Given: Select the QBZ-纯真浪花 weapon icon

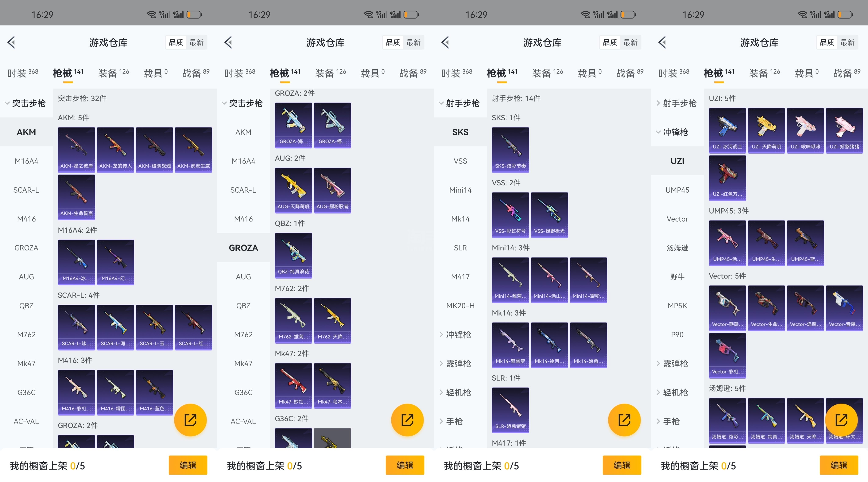Looking at the screenshot, I should [x=294, y=256].
